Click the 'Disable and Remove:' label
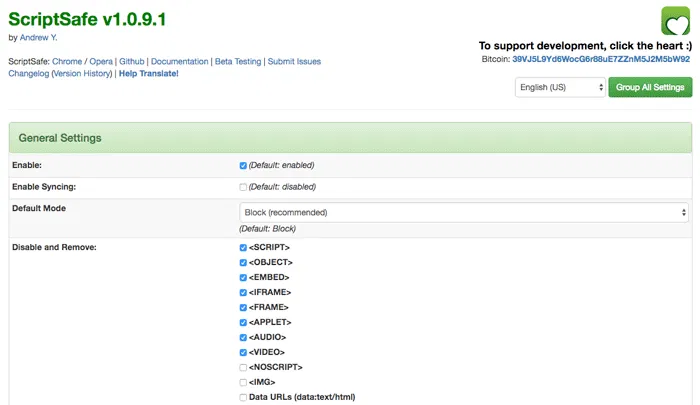Screen dimensions: 700x405 pos(54,247)
